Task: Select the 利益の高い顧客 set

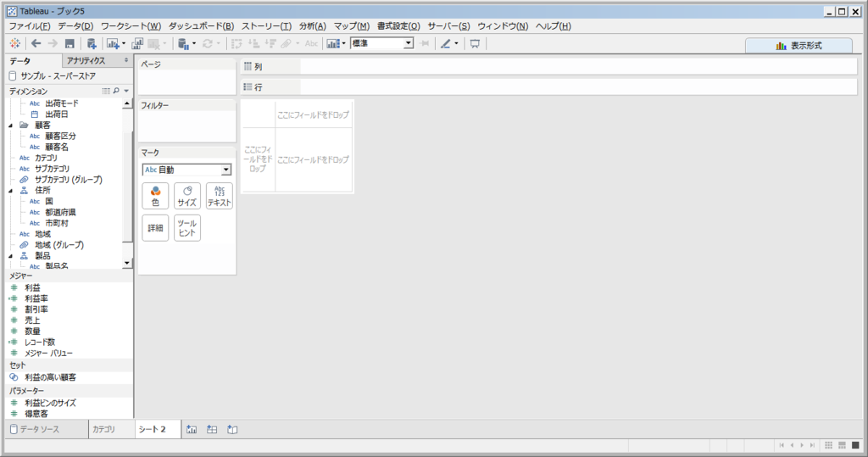Action: click(50, 377)
